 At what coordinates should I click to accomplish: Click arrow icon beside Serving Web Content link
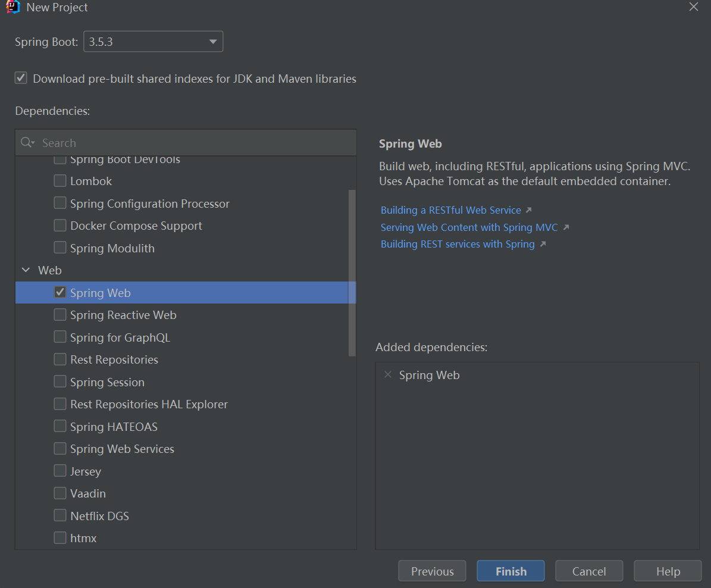tap(566, 227)
